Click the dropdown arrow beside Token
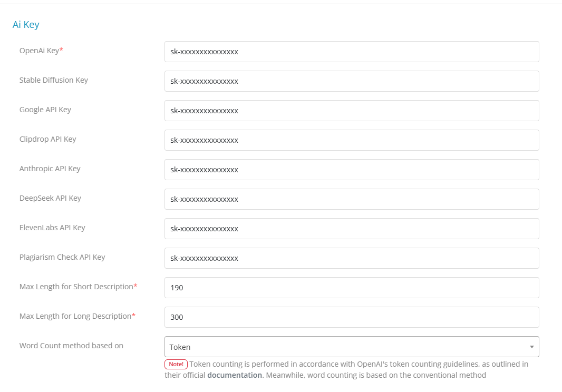The height and width of the screenshot is (392, 562). tap(531, 347)
